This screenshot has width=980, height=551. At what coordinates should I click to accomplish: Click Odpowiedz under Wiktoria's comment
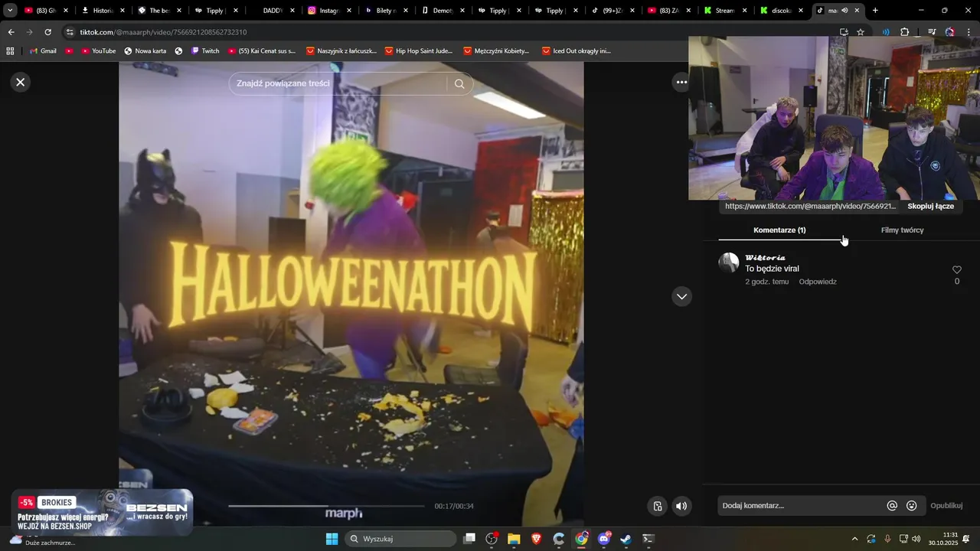pyautogui.click(x=818, y=282)
